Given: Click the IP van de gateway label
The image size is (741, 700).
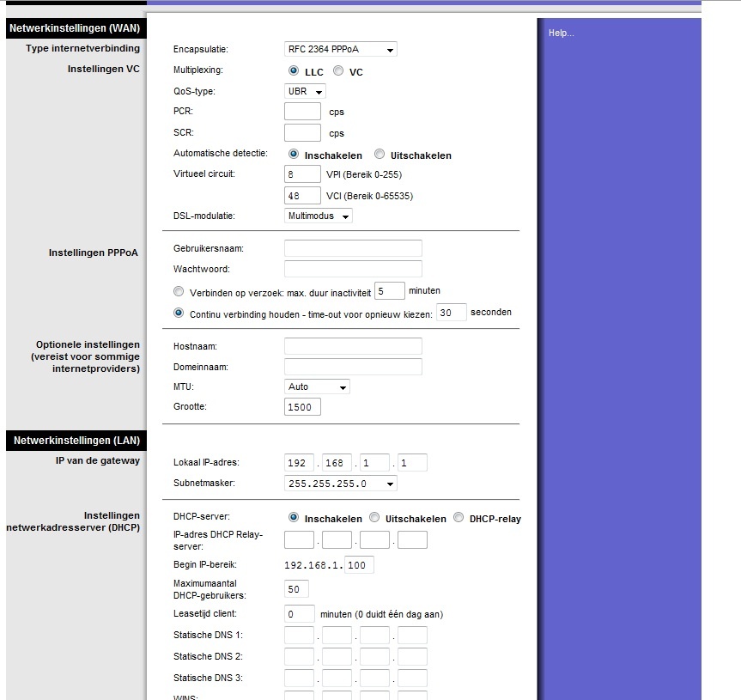Looking at the screenshot, I should [x=97, y=460].
